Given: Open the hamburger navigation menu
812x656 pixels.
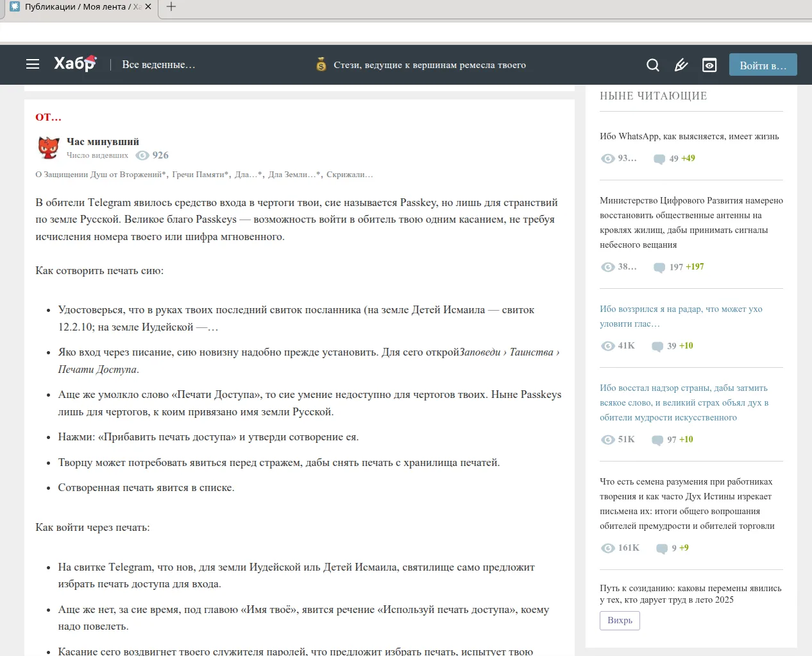Looking at the screenshot, I should pos(33,64).
